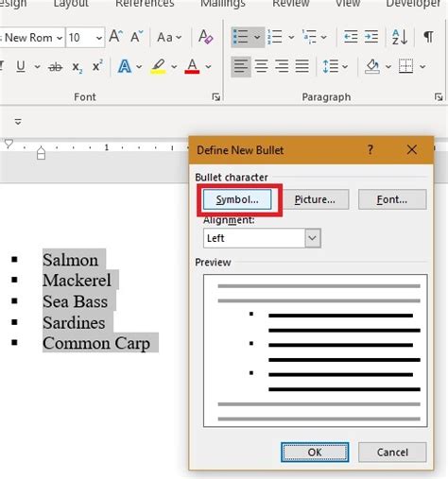
Task: Switch to the References tab
Action: 145,3
